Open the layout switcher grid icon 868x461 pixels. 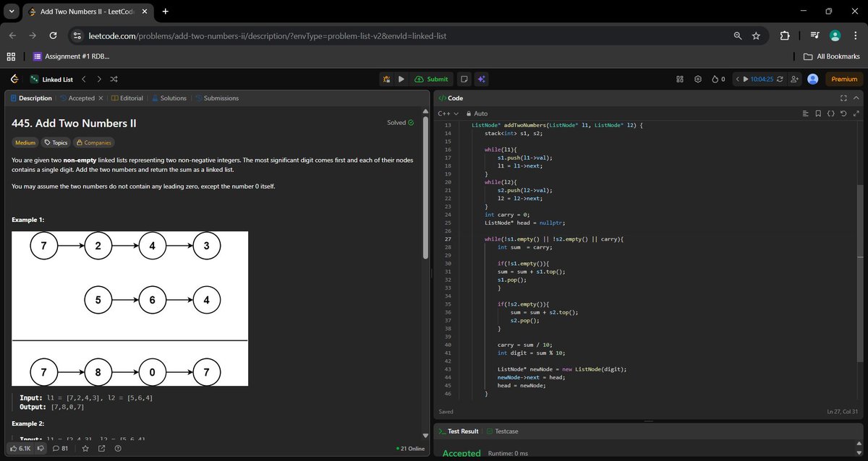tap(679, 79)
